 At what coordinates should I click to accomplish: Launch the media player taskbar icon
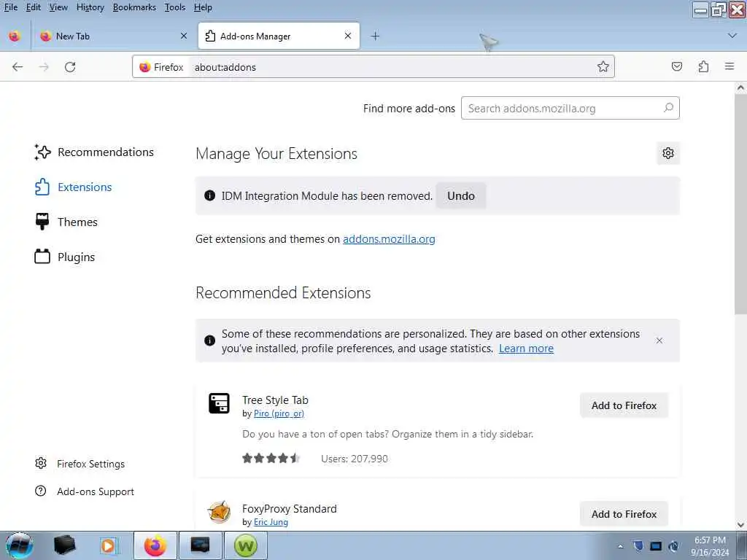[x=109, y=545]
